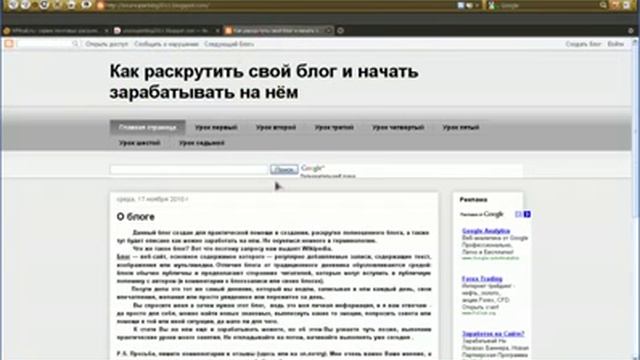Open the 'Урок пятый' page
The image size is (640, 360).
[x=461, y=127]
